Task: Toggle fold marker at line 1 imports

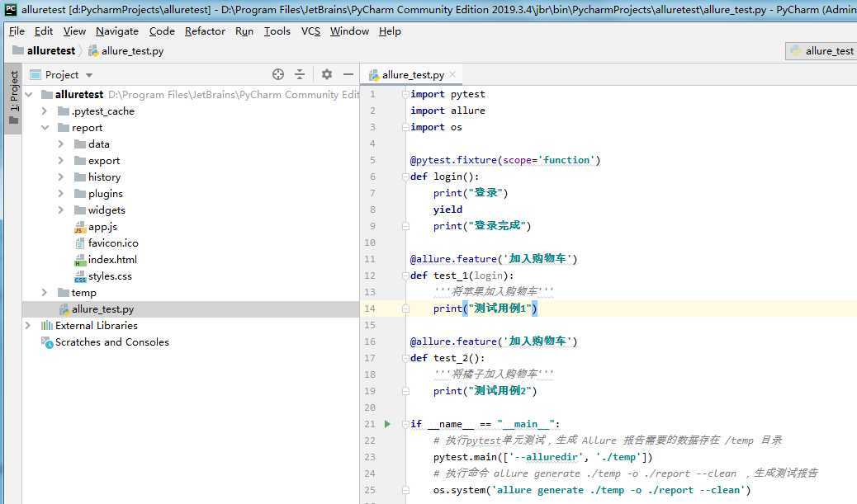Action: click(x=405, y=94)
